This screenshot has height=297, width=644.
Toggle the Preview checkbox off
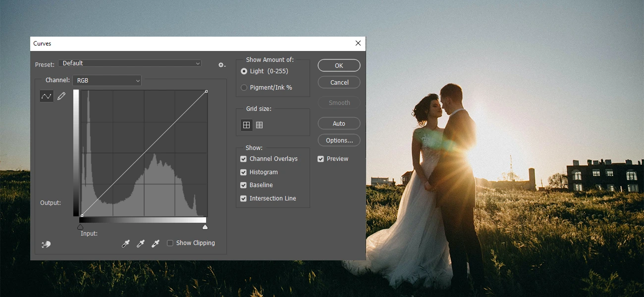click(x=321, y=158)
